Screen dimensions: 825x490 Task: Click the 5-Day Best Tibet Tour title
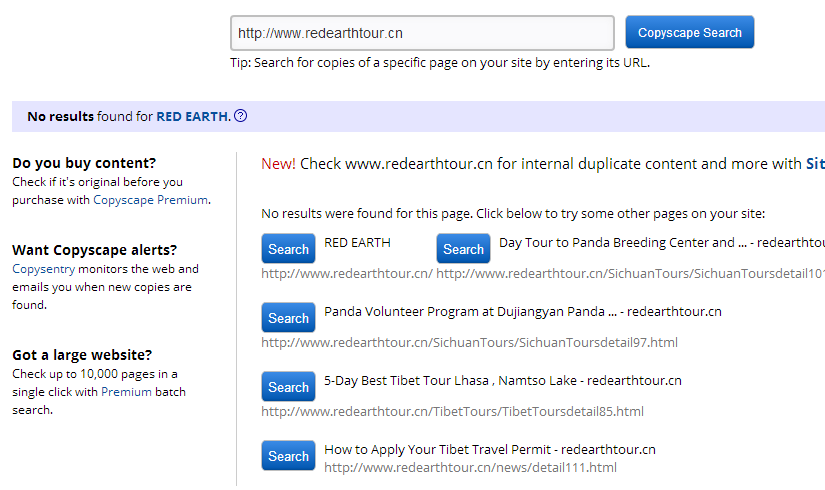(x=503, y=381)
